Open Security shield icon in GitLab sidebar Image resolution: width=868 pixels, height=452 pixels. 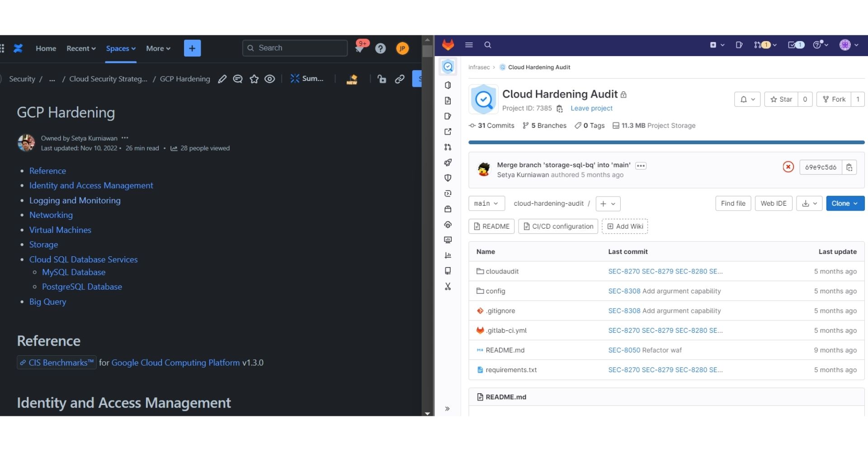(448, 178)
